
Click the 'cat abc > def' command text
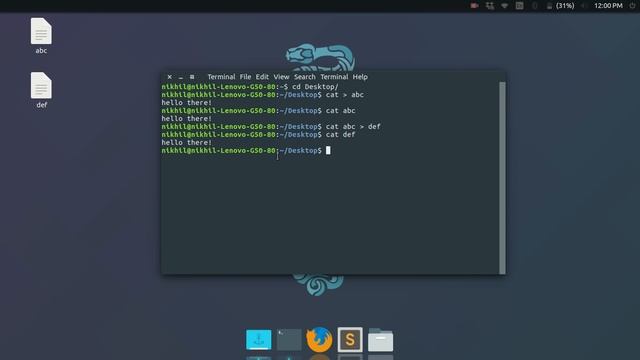(x=353, y=127)
